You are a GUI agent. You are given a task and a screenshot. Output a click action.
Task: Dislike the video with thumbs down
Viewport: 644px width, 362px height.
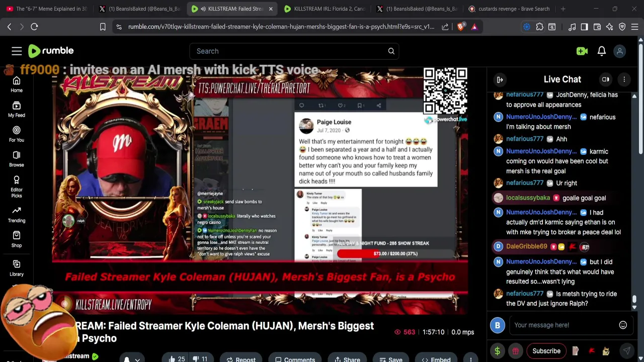click(201, 359)
